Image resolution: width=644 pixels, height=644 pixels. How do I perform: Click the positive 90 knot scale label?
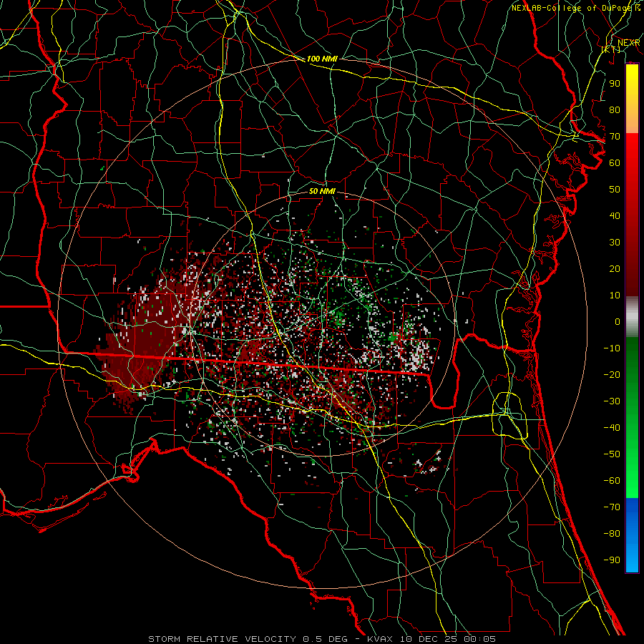pos(615,84)
